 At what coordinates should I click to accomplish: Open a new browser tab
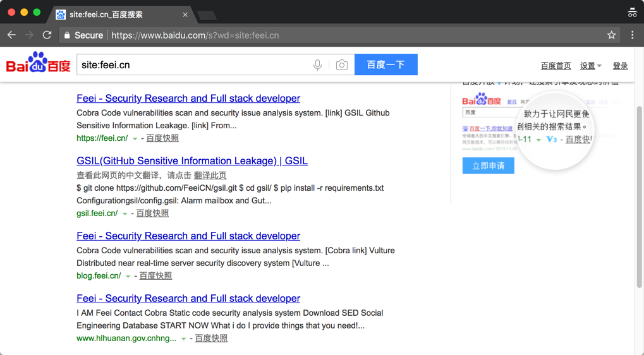[207, 15]
